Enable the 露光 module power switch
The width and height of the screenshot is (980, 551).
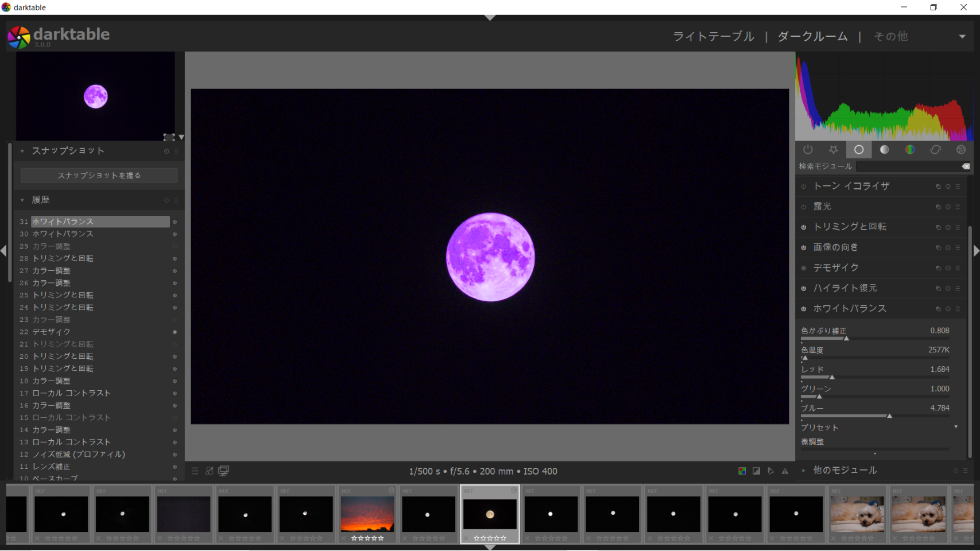coord(804,207)
